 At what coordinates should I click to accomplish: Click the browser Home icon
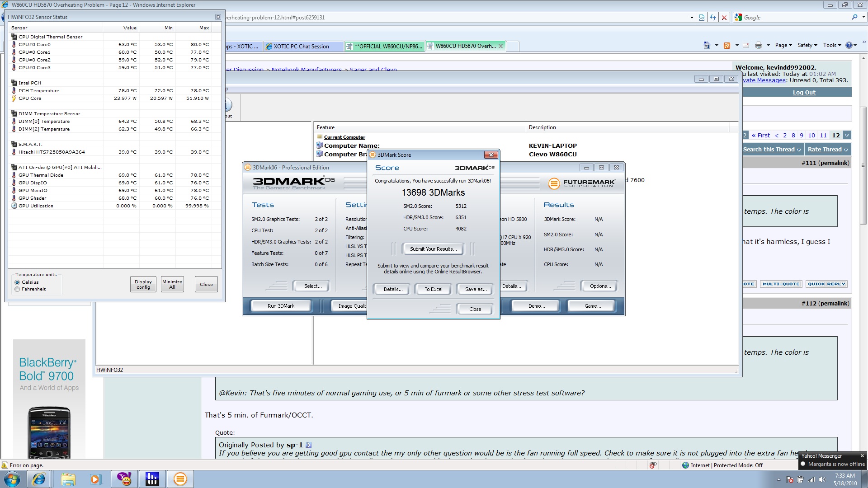(x=707, y=45)
